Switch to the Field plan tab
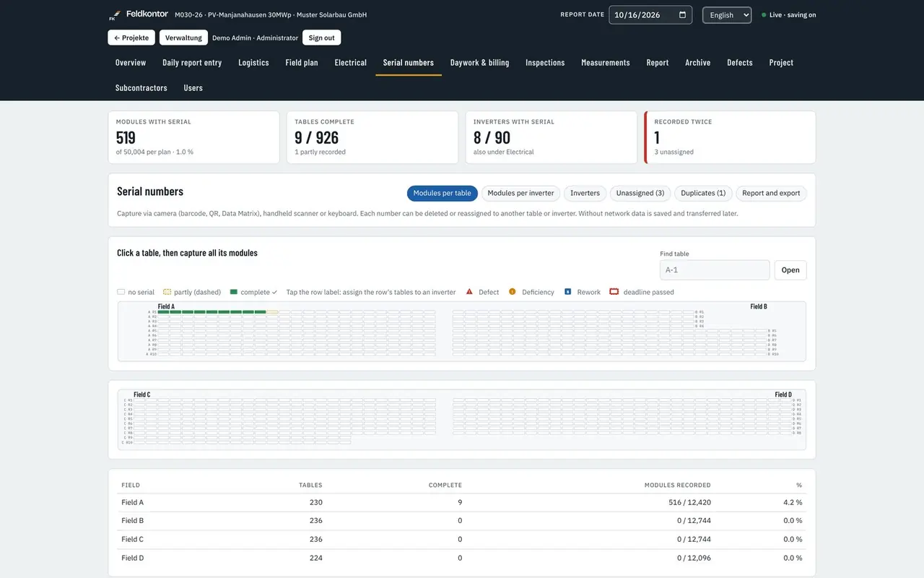924x578 pixels. (x=302, y=63)
